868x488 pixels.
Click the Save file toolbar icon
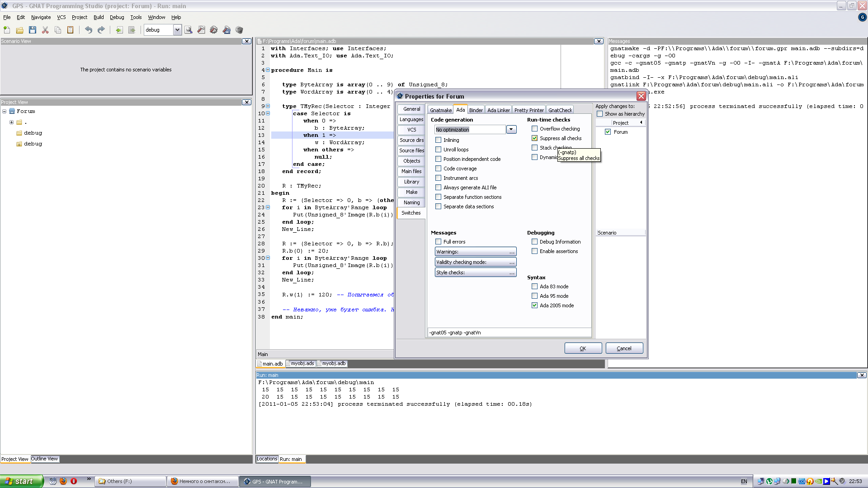coord(32,30)
